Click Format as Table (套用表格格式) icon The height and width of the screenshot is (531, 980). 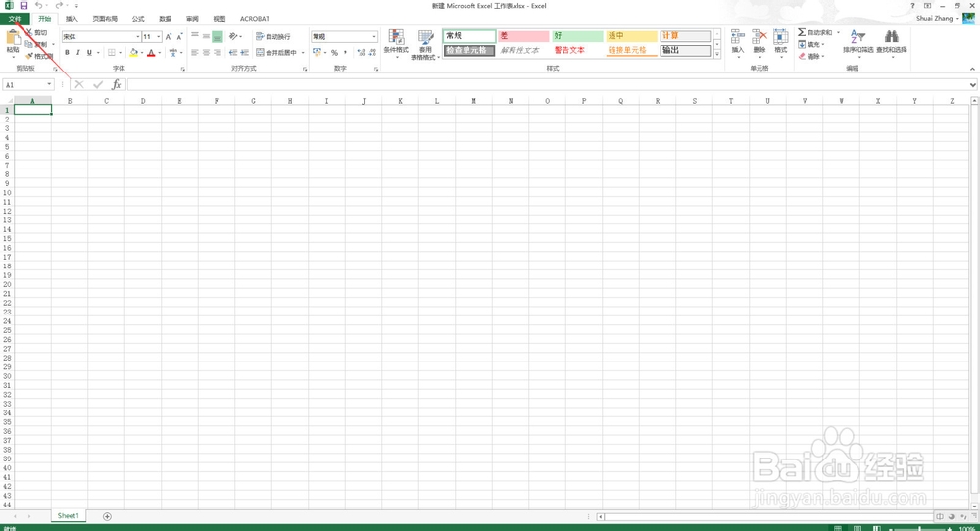[x=425, y=37]
